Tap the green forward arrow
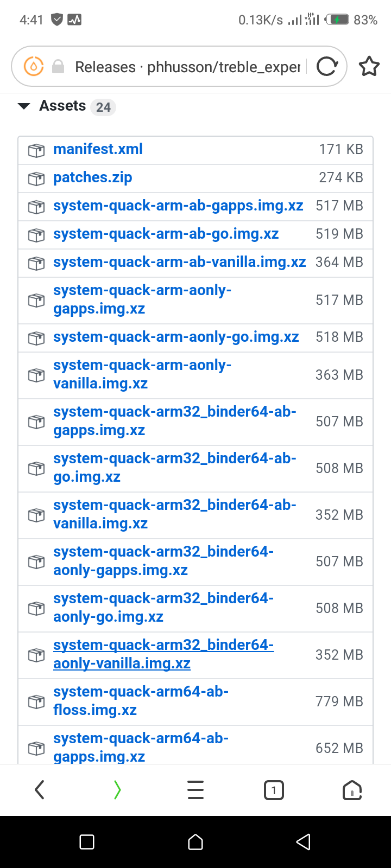The image size is (391, 868). click(117, 790)
